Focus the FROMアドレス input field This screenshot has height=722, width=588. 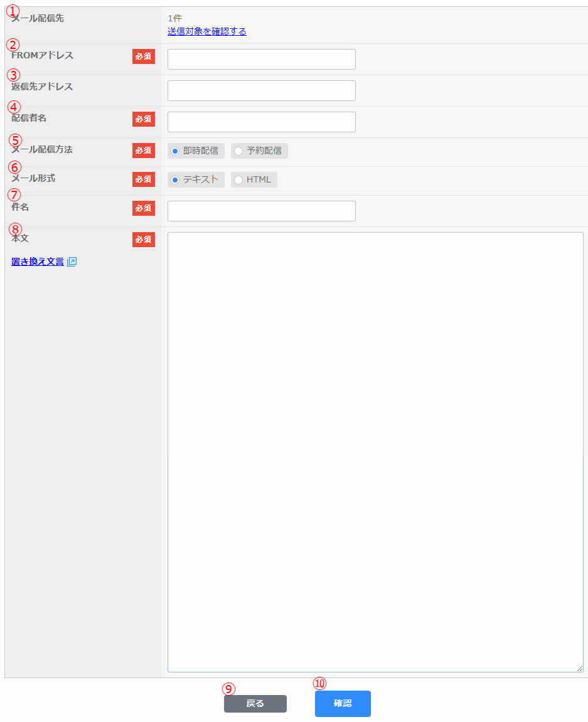(261, 60)
